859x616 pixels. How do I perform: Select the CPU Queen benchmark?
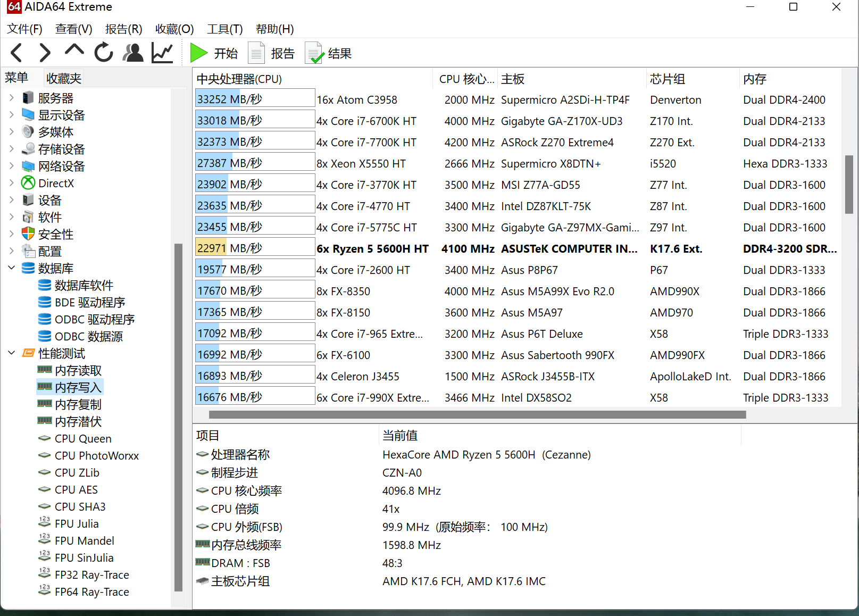point(83,438)
